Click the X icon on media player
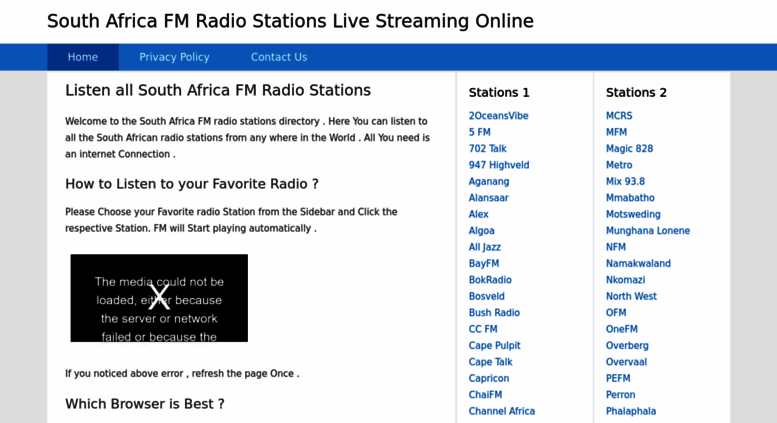Screen dimensions: 777x423 click(158, 296)
